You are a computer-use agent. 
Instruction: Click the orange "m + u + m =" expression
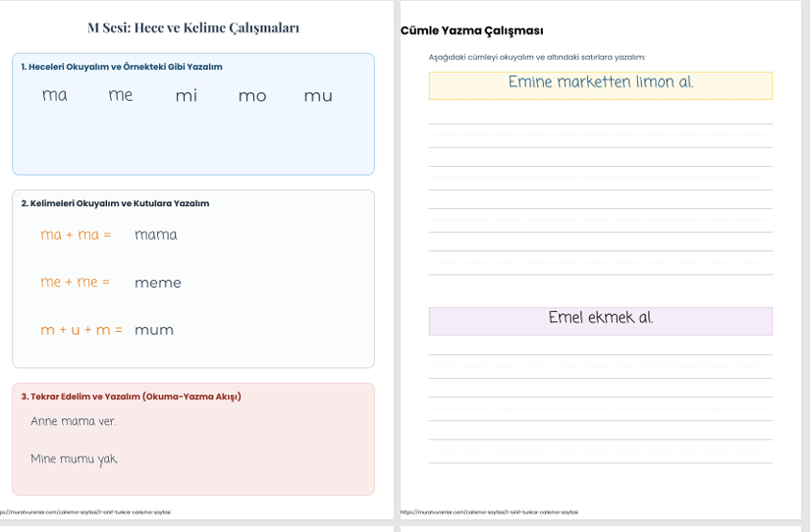81,330
